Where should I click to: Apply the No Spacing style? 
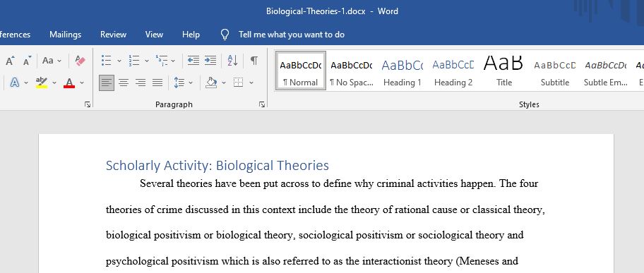[x=352, y=71]
